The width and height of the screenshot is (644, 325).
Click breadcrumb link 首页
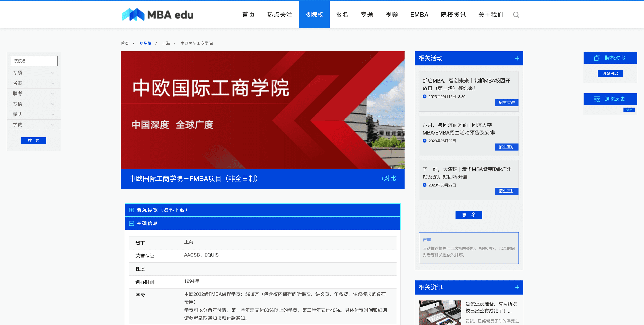pyautogui.click(x=124, y=43)
